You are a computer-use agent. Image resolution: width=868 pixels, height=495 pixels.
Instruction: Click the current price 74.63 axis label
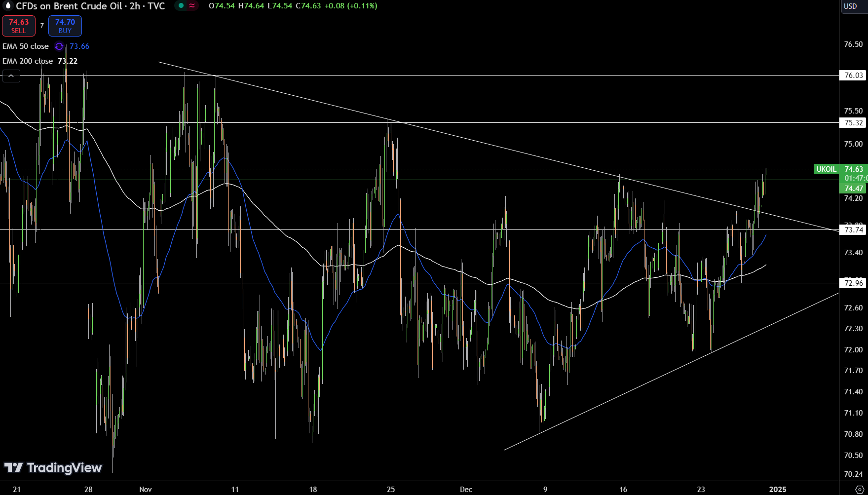pyautogui.click(x=853, y=169)
